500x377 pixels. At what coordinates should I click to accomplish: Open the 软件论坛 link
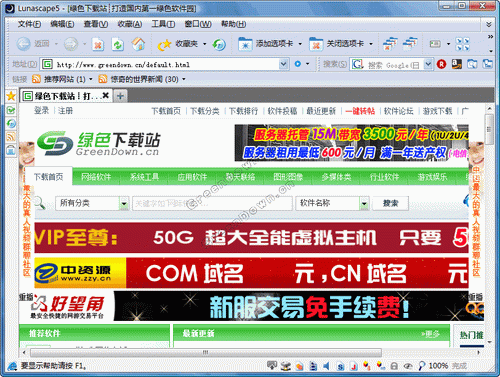point(398,111)
